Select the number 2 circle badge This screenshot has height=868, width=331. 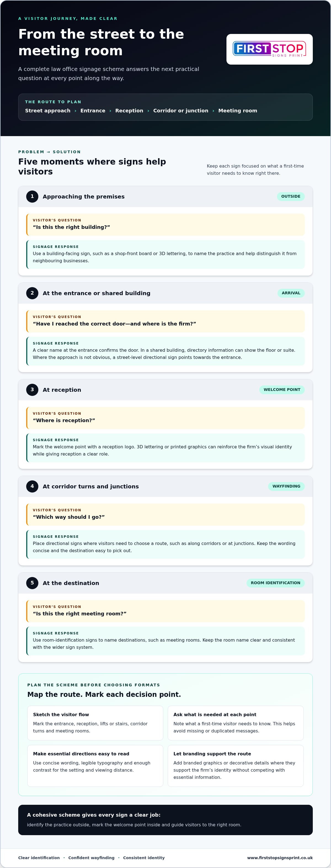click(32, 293)
